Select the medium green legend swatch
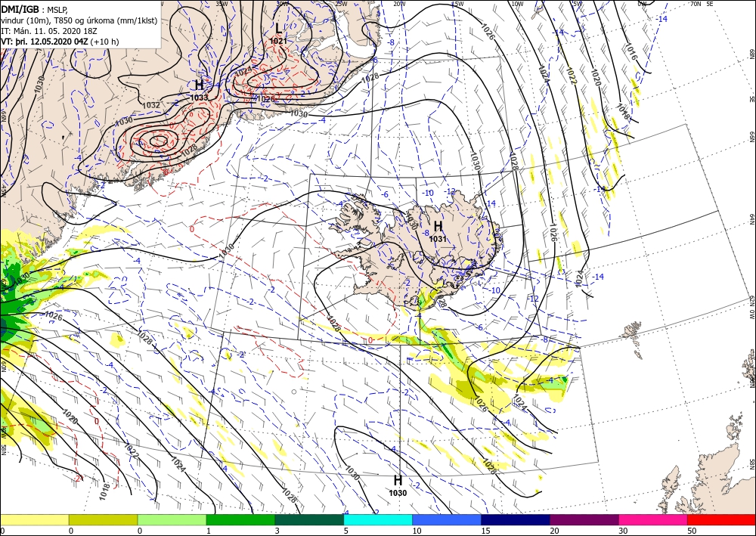Screen dimensions: 756x536 tap(240, 519)
